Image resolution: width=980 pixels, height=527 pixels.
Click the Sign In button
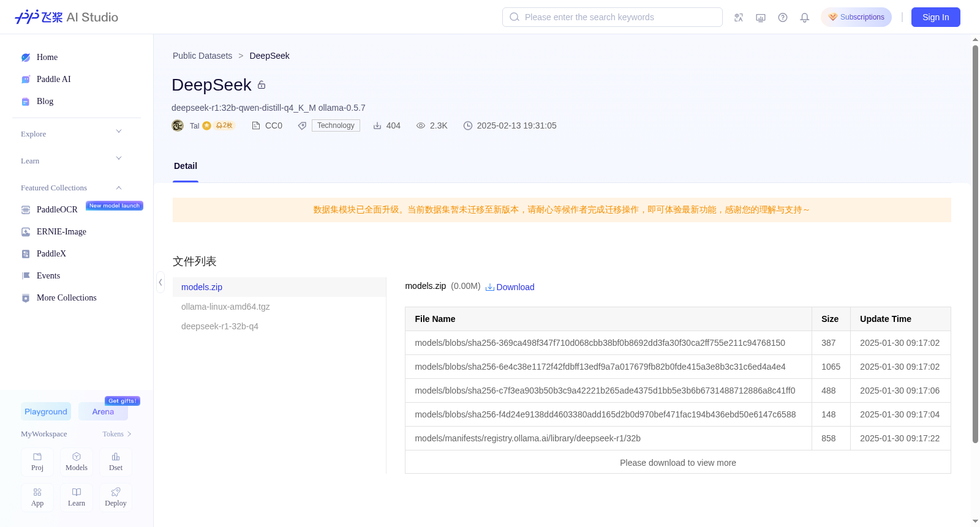(x=936, y=17)
